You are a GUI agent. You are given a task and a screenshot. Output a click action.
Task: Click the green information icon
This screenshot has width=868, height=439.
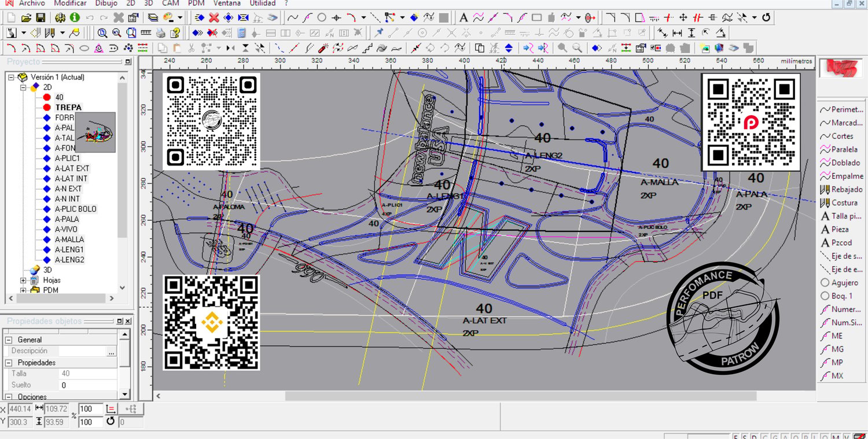coord(75,18)
